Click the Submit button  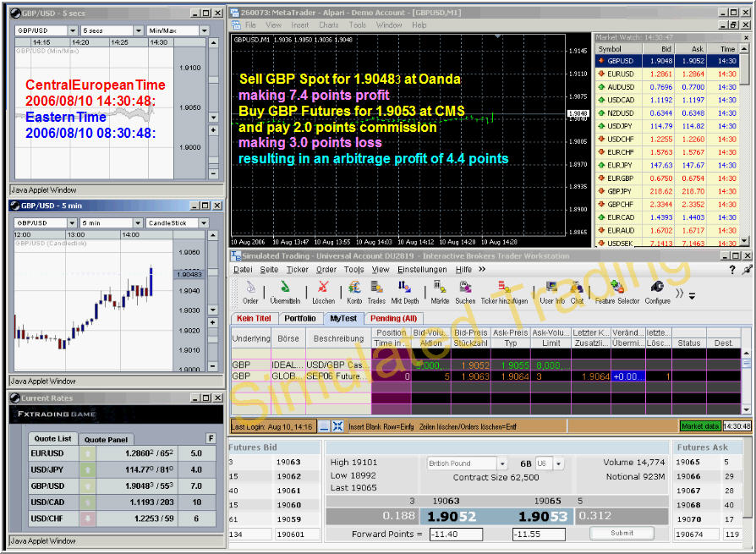tap(622, 533)
